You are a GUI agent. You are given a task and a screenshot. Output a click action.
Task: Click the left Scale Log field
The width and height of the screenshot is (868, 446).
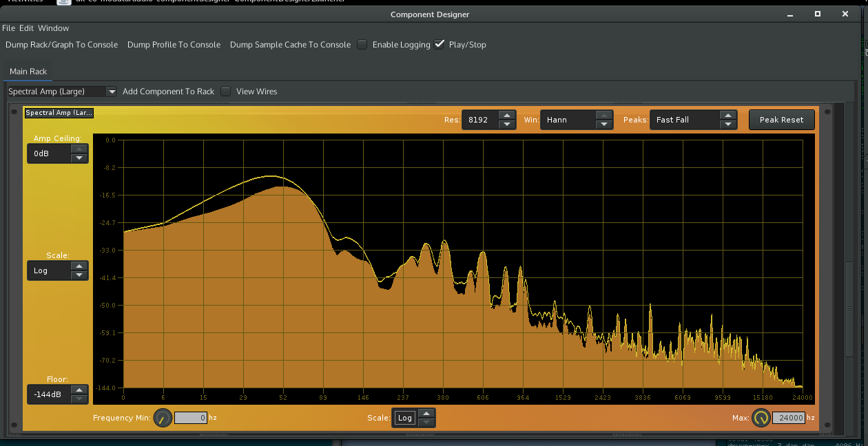(x=50, y=270)
